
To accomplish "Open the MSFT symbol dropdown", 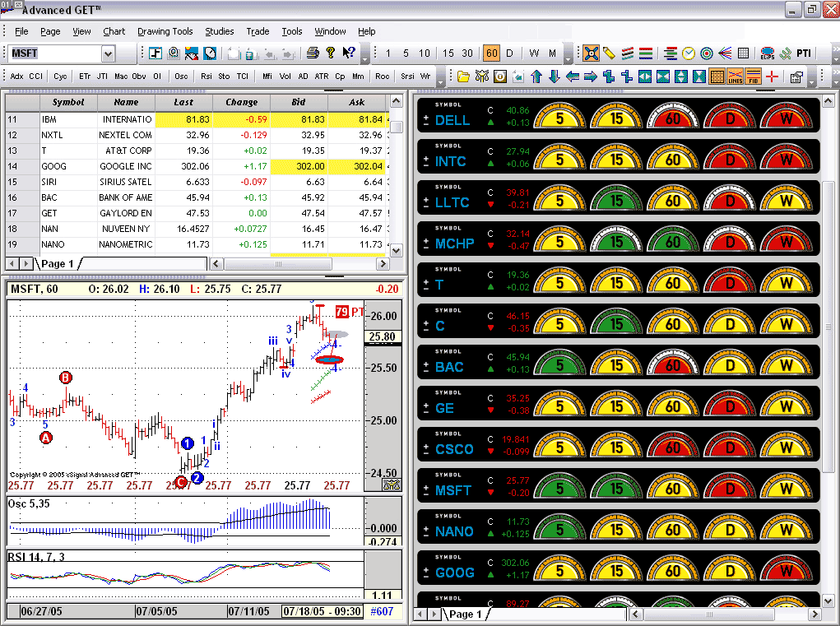I will 108,53.
